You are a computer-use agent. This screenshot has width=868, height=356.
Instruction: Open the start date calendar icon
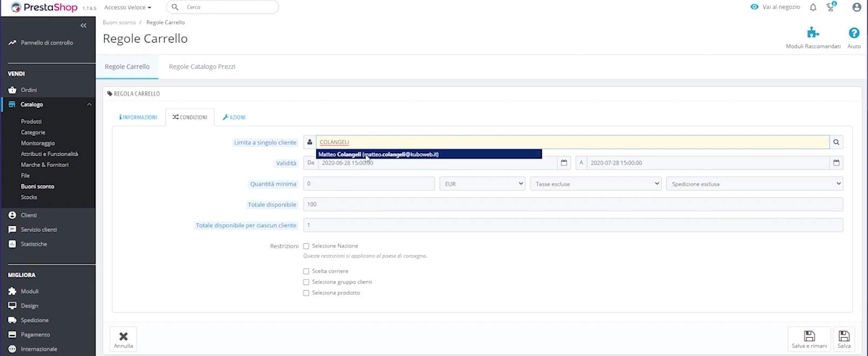(564, 163)
